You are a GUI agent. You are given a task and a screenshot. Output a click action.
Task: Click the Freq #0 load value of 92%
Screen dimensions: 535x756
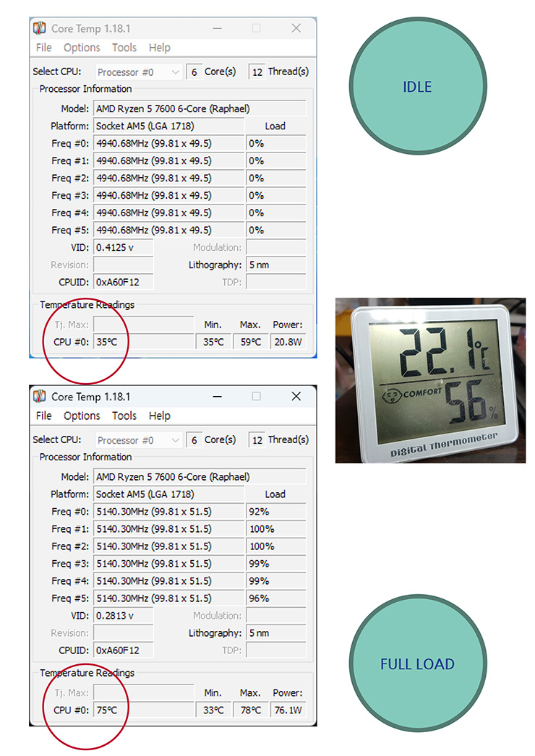[275, 512]
